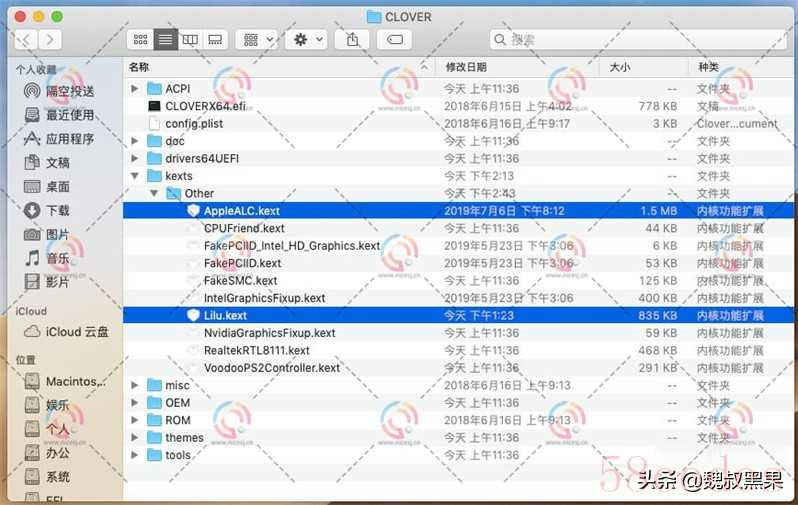Sort by 修改日期 column header
This screenshot has width=798, height=505.
pyautogui.click(x=518, y=67)
